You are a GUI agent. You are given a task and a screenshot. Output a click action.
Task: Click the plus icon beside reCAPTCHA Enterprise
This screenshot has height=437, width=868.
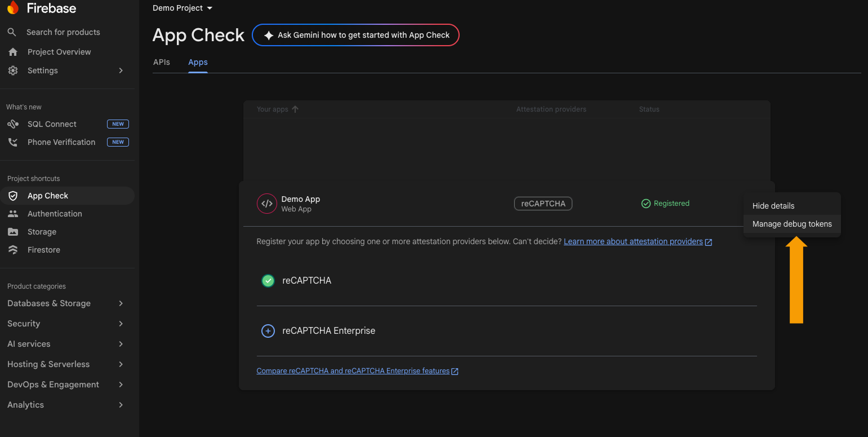point(268,331)
